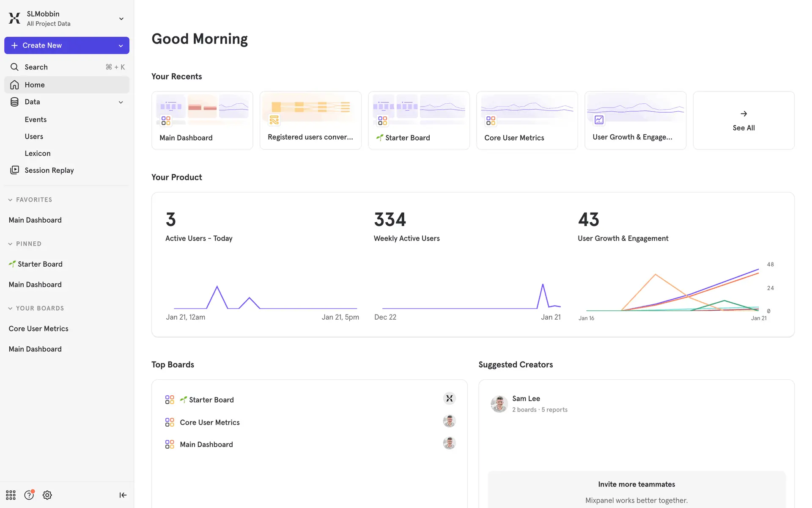Image resolution: width=812 pixels, height=508 pixels.
Task: Open Sam Lee suggested creator profile
Action: tap(526, 399)
